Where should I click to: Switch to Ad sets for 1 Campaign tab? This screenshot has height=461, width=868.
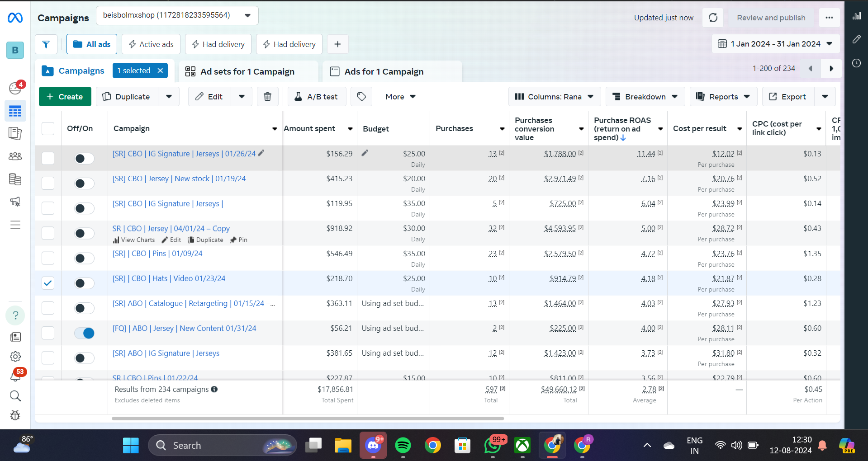pos(248,71)
